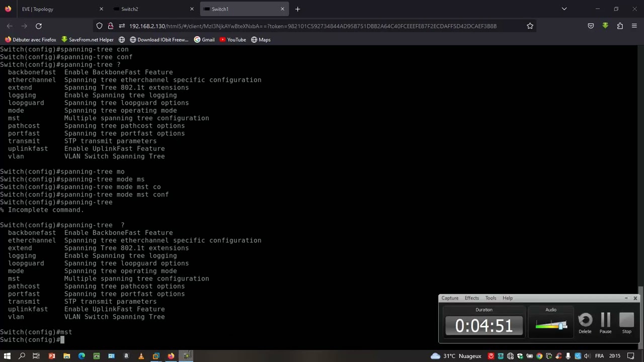This screenshot has width=644, height=362.
Task: Open the recorder Help menu
Action: point(508,298)
